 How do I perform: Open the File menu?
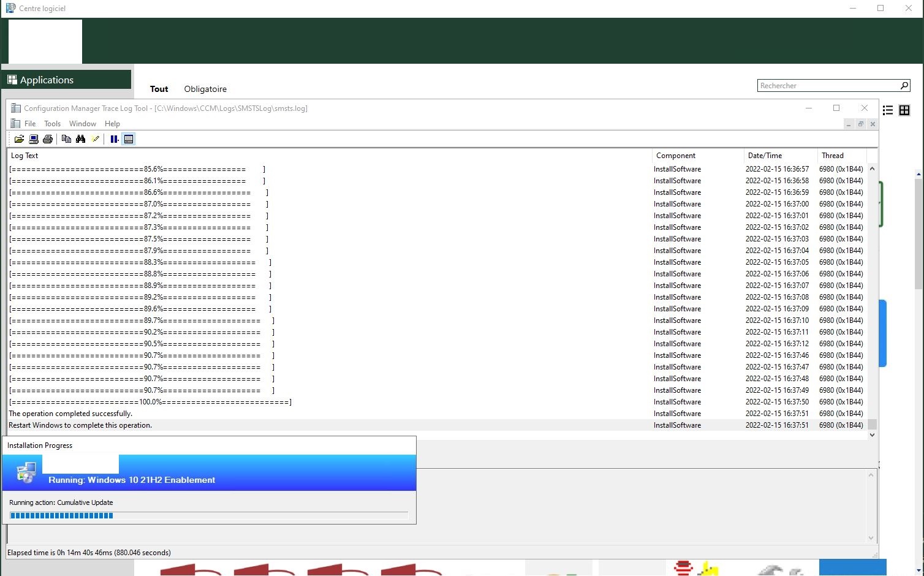tap(30, 124)
